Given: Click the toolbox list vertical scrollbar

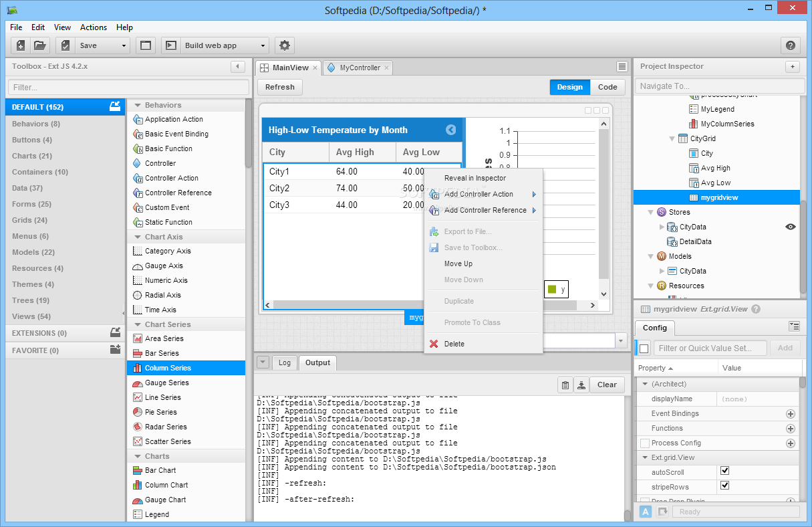Looking at the screenshot, I should 249,134.
